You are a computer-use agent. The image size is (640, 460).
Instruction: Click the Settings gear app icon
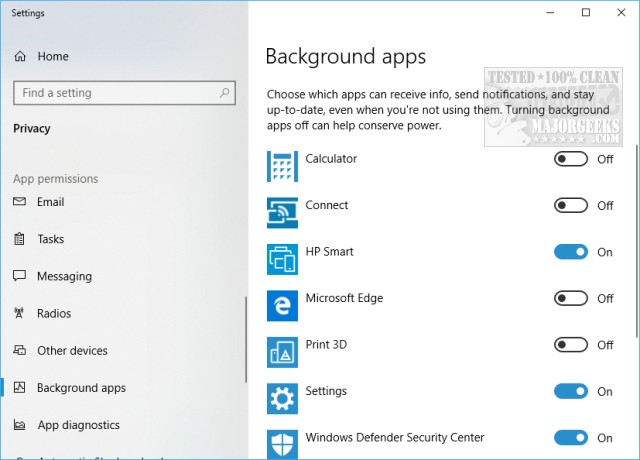(x=283, y=398)
